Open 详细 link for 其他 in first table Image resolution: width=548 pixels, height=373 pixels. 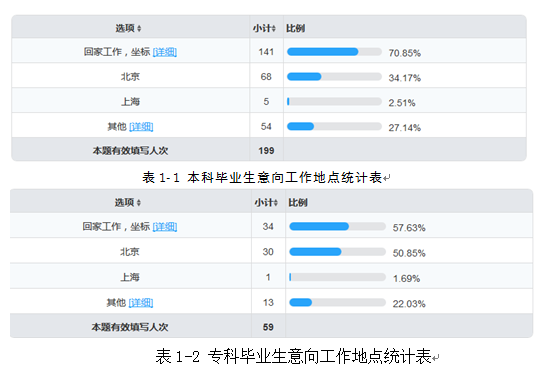coord(141,127)
